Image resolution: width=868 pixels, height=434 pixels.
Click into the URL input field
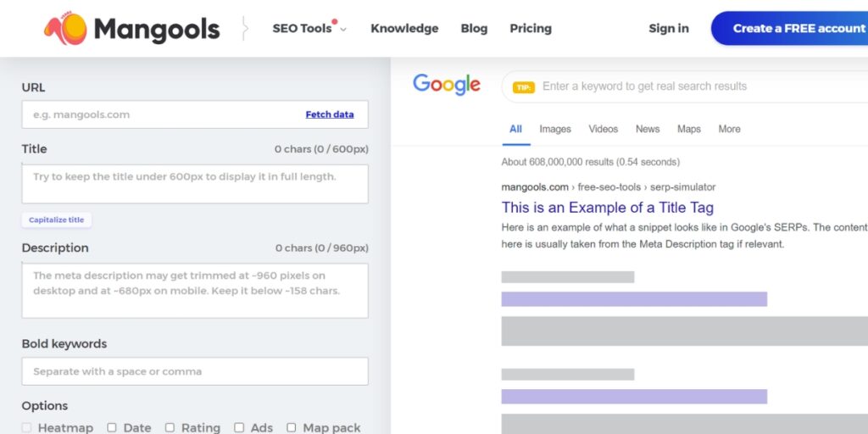coord(195,114)
